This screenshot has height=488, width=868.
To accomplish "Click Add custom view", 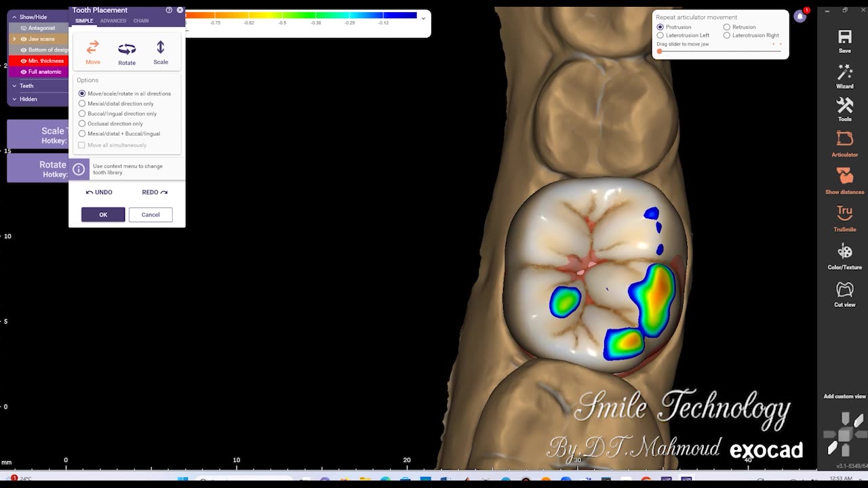I will (x=844, y=396).
